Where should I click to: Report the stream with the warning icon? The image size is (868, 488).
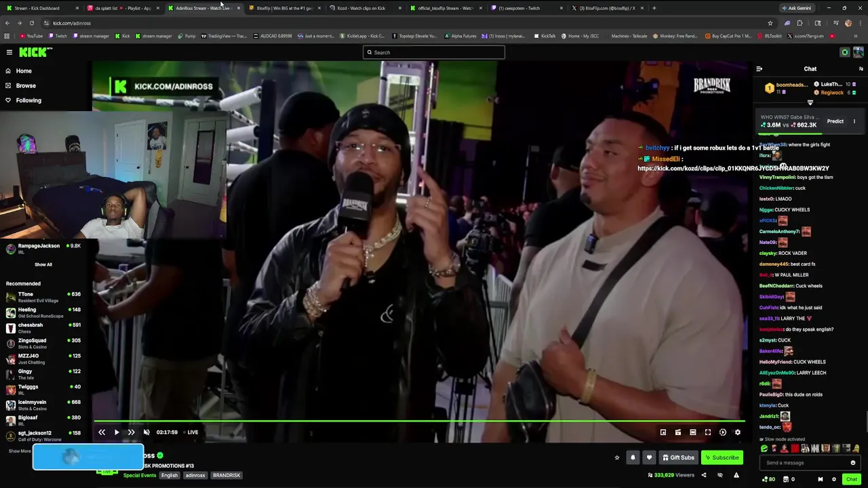(736, 475)
